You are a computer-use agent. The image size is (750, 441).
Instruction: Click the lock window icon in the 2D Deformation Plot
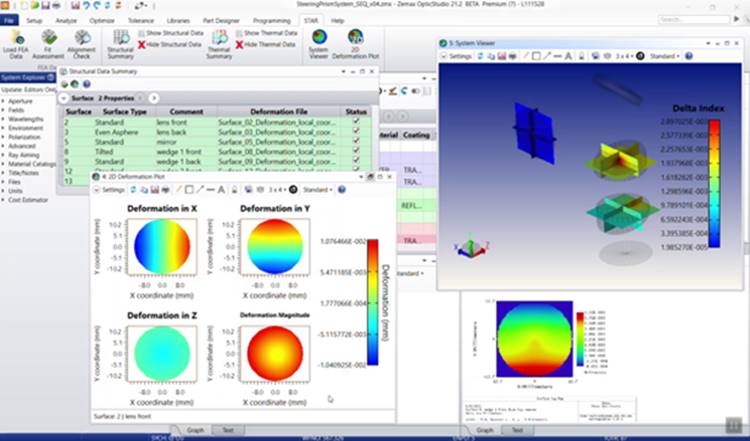point(234,190)
